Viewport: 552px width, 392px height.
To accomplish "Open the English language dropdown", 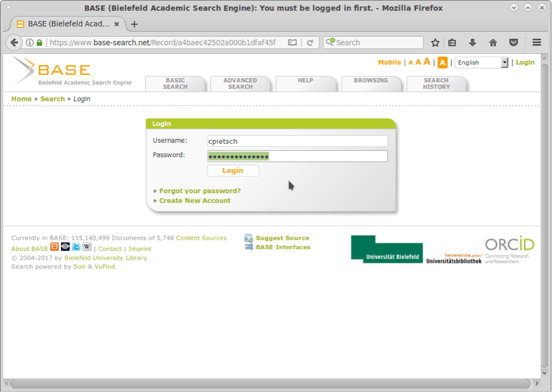I will tap(481, 62).
